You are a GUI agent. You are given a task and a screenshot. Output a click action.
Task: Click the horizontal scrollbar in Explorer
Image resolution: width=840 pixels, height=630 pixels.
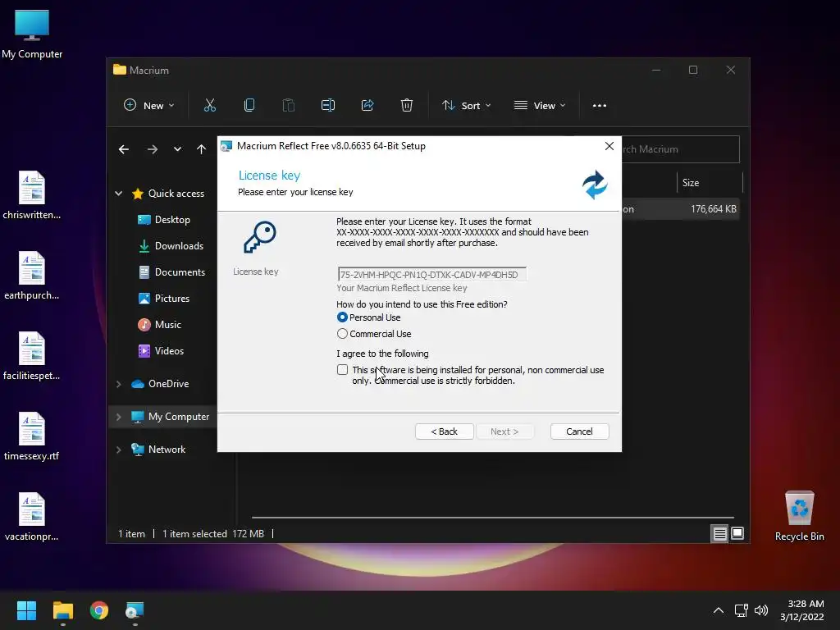pos(492,518)
